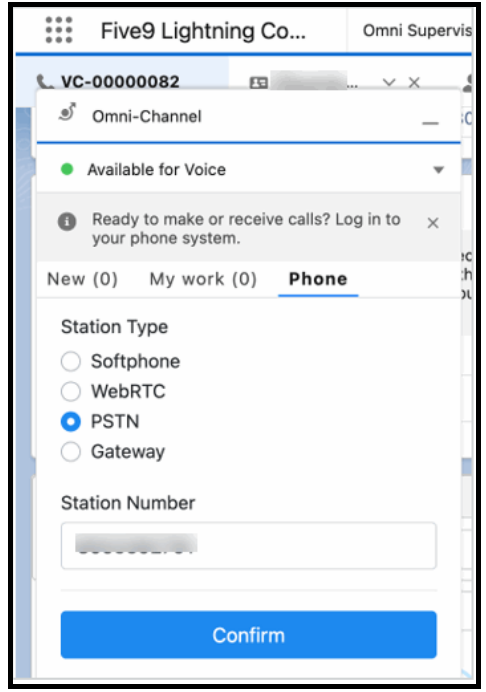486x692 pixels.
Task: Click the info icon in the login notice
Action: coord(67,221)
